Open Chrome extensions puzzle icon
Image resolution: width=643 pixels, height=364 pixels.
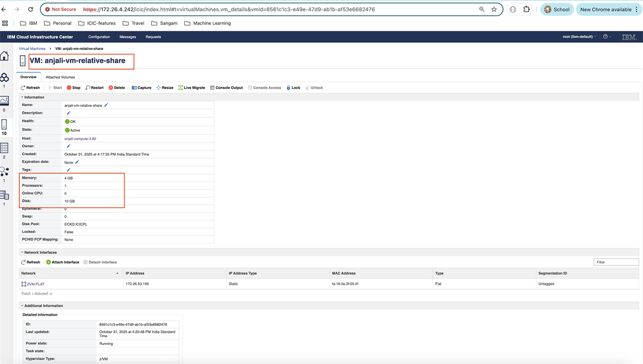click(x=527, y=10)
